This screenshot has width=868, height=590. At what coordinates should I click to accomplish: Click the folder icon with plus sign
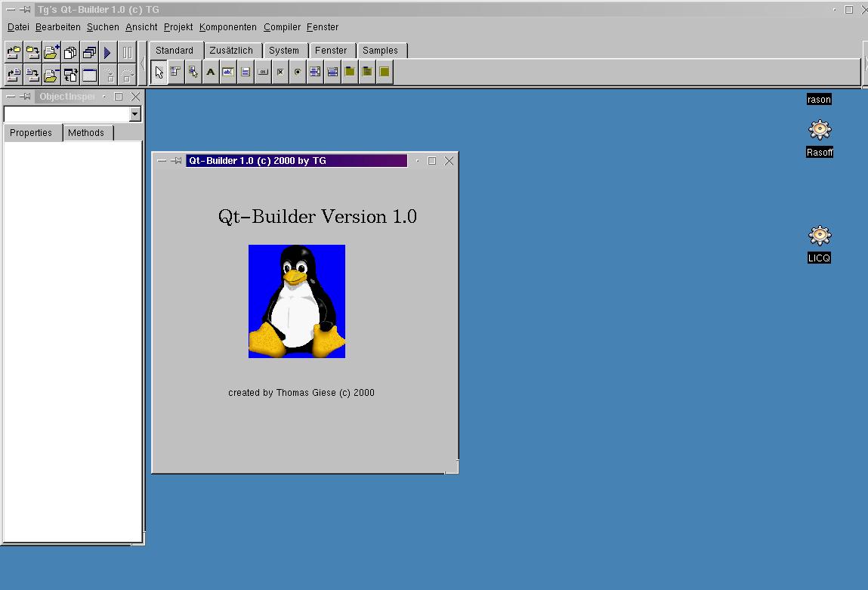coord(51,53)
